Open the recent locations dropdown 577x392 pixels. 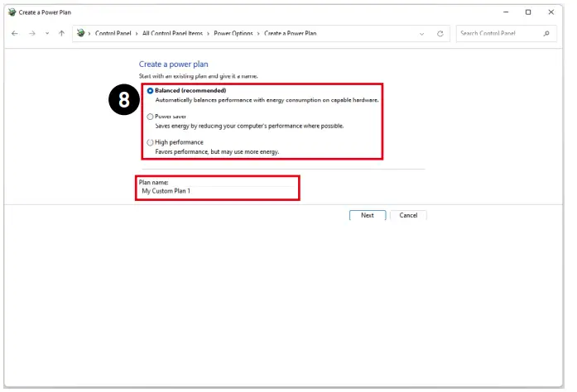tap(46, 33)
